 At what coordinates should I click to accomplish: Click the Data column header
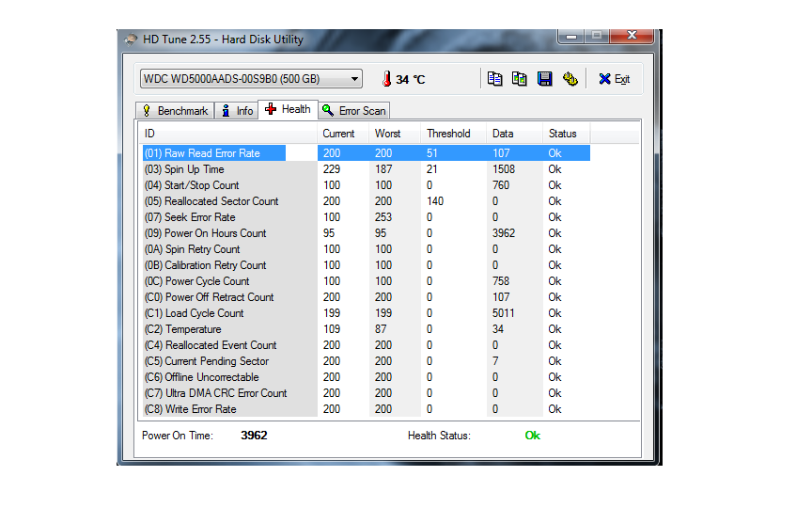click(514, 134)
